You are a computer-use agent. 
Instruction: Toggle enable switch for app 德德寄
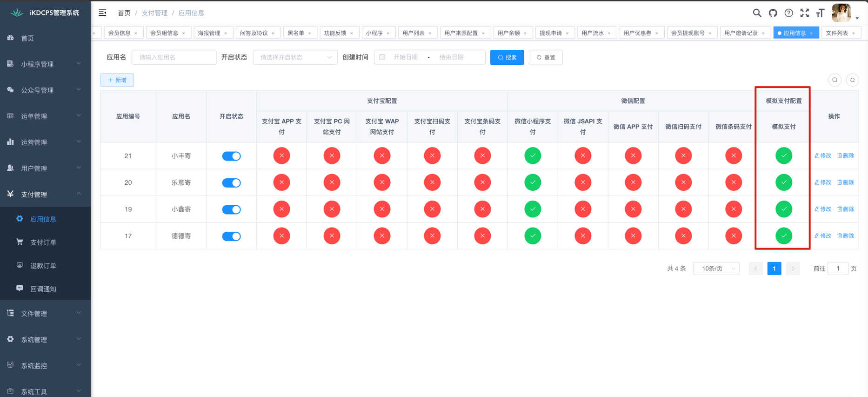pyautogui.click(x=231, y=236)
